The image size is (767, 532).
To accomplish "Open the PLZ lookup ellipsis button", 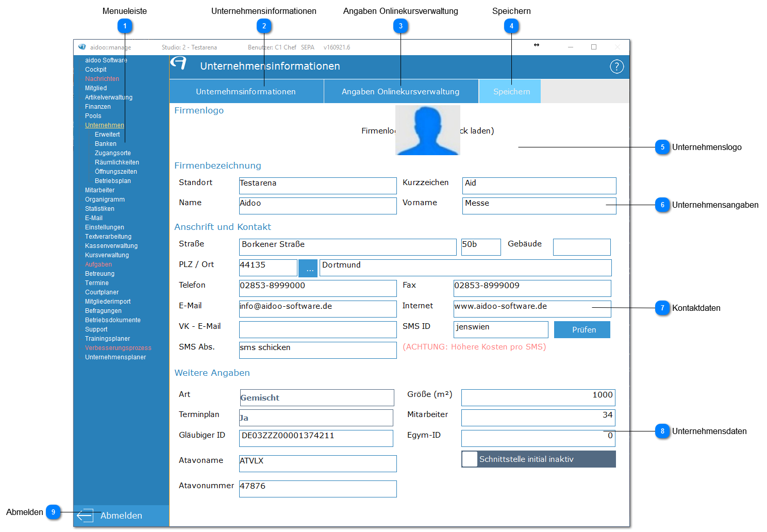I will (308, 268).
